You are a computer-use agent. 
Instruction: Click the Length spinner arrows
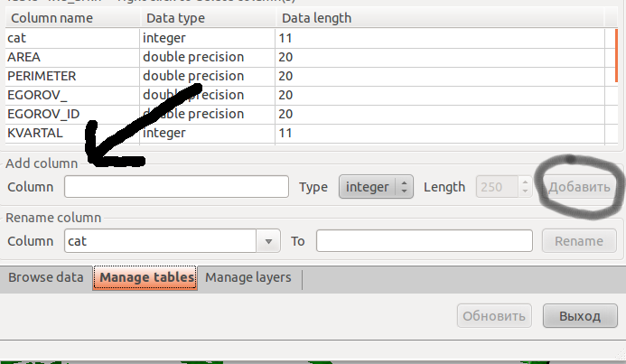click(x=526, y=187)
